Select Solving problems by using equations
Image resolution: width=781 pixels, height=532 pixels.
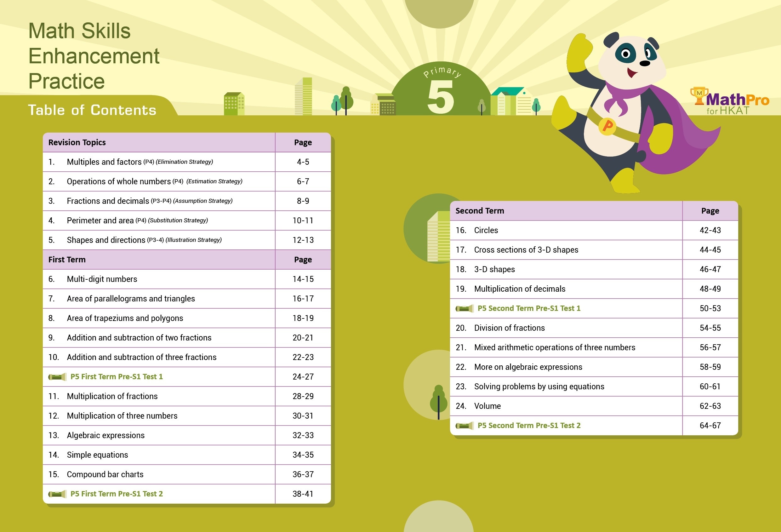pyautogui.click(x=539, y=386)
